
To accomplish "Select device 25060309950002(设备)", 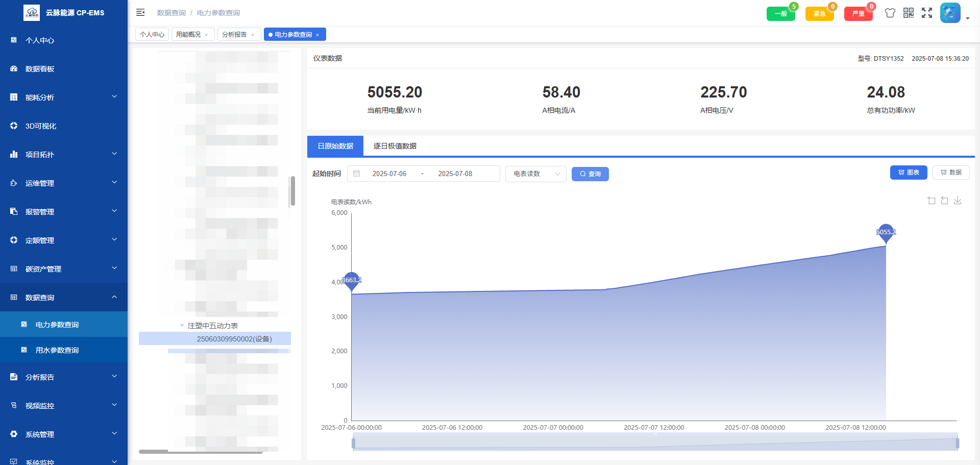I will click(x=215, y=338).
